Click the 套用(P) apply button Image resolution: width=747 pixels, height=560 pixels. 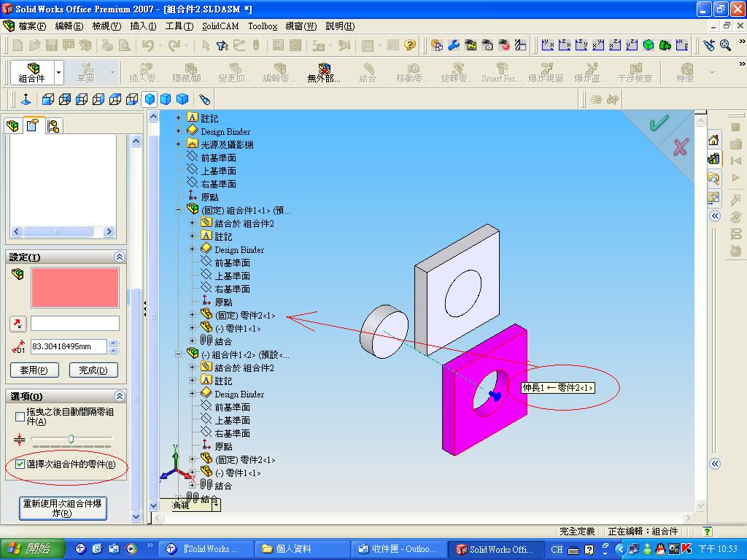[x=34, y=370]
